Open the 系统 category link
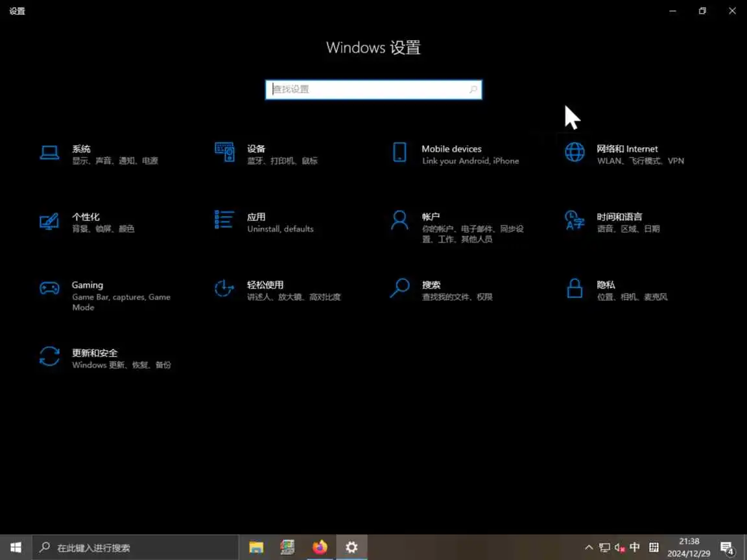 click(x=82, y=149)
